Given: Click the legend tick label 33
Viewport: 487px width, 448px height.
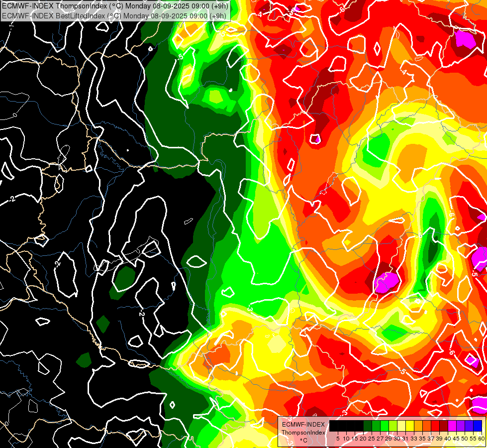Looking at the screenshot, I should click(414, 439).
